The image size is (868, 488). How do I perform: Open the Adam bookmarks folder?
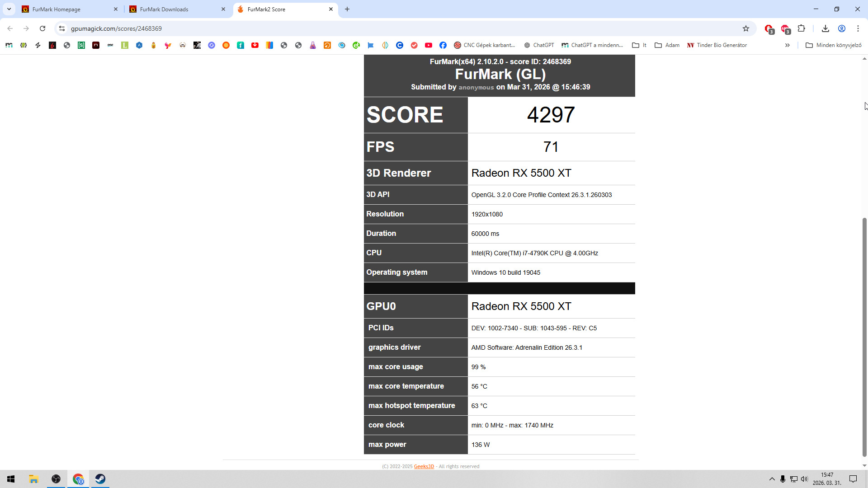click(667, 45)
